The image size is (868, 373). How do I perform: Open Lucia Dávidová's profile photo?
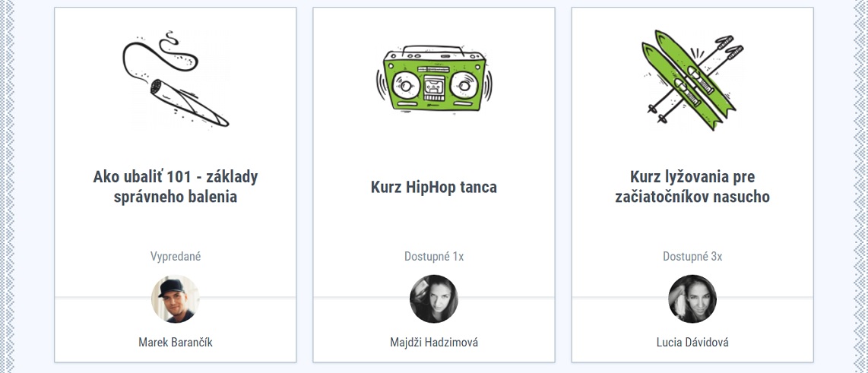tap(692, 299)
